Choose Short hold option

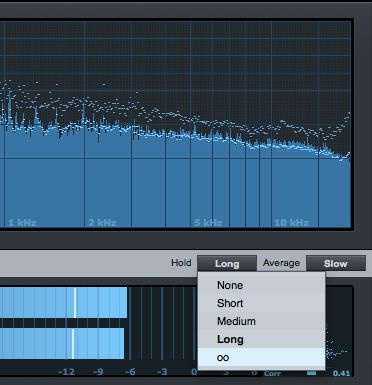coord(261,303)
